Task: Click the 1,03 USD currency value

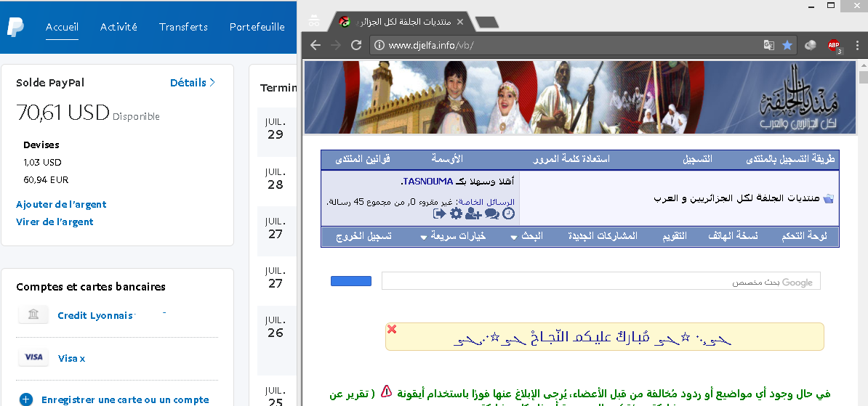Action: (42, 162)
